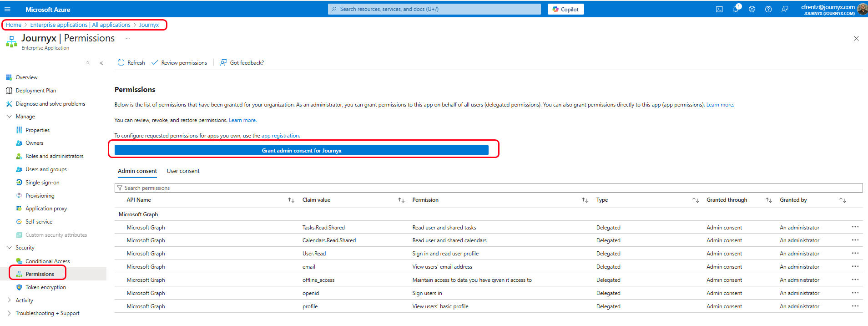The image size is (868, 326).
Task: Open Custom security attributes
Action: (x=56, y=235)
